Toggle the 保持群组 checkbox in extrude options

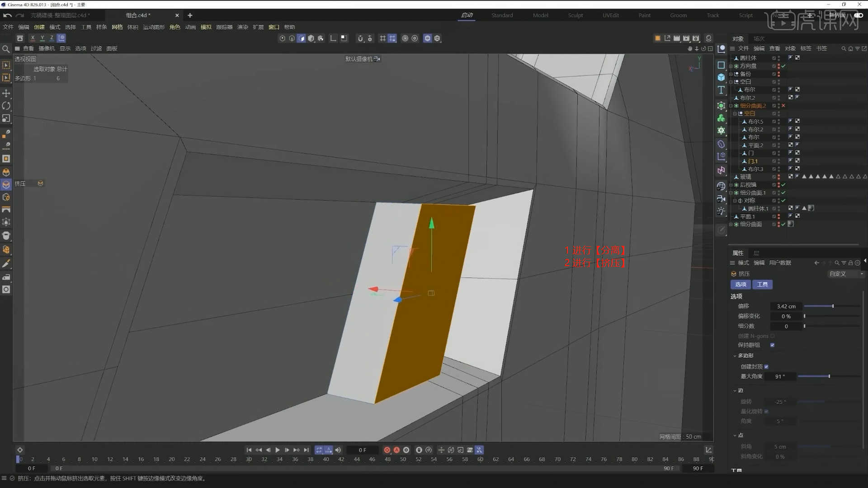coord(773,345)
